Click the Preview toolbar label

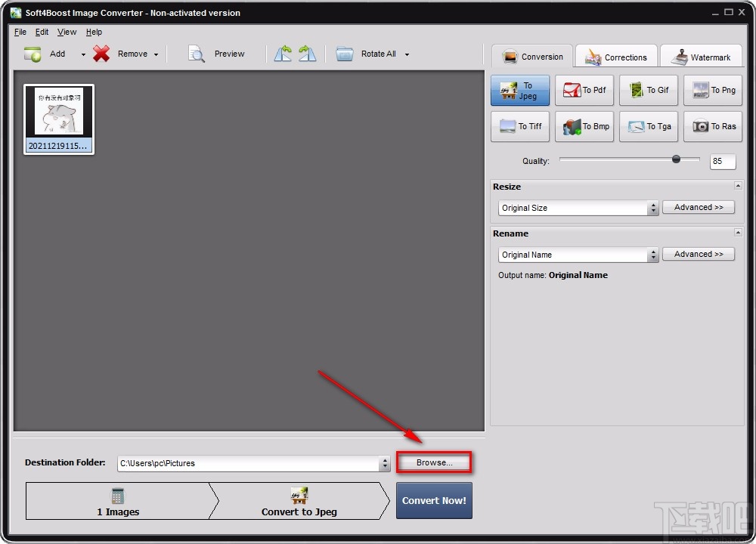230,54
